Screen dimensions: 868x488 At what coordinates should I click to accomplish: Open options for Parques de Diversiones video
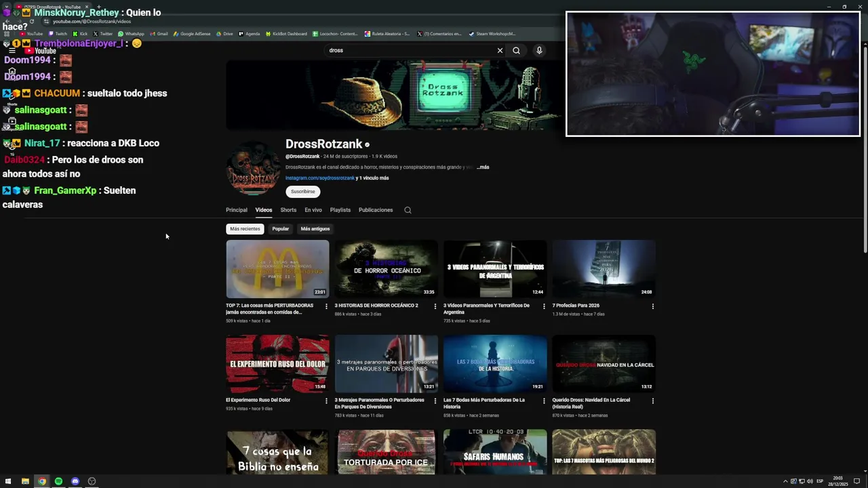435,401
